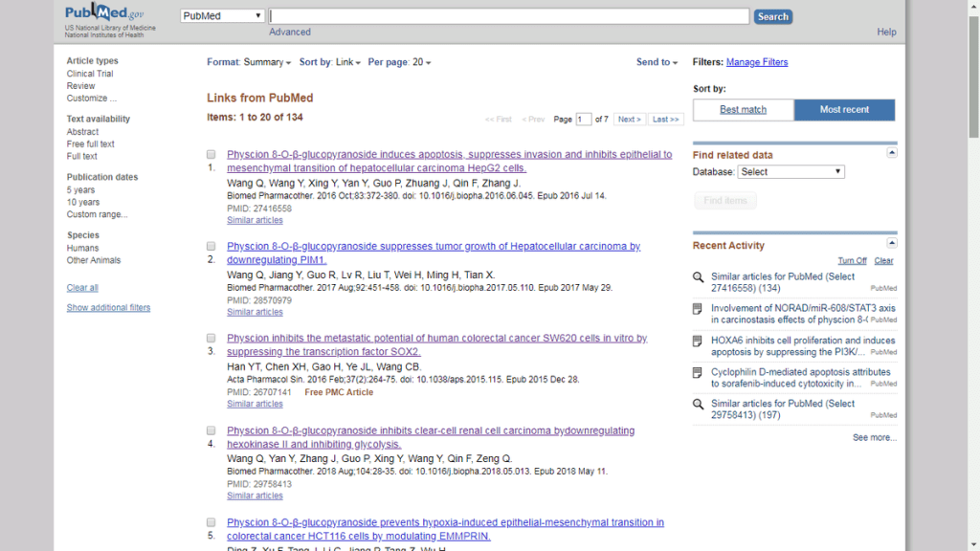The image size is (980, 551).
Task: Click the magnifier icon beside Similar articles 29758413
Action: (x=698, y=404)
